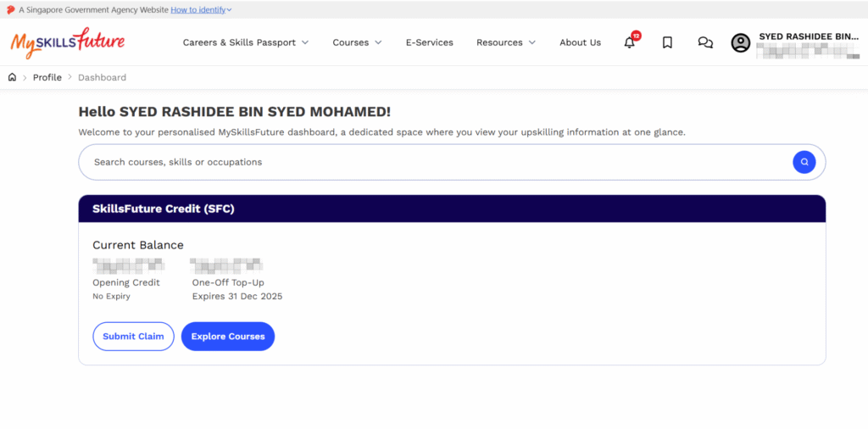This screenshot has height=429, width=868.
Task: Navigate to Profile in the breadcrumb
Action: (x=47, y=77)
